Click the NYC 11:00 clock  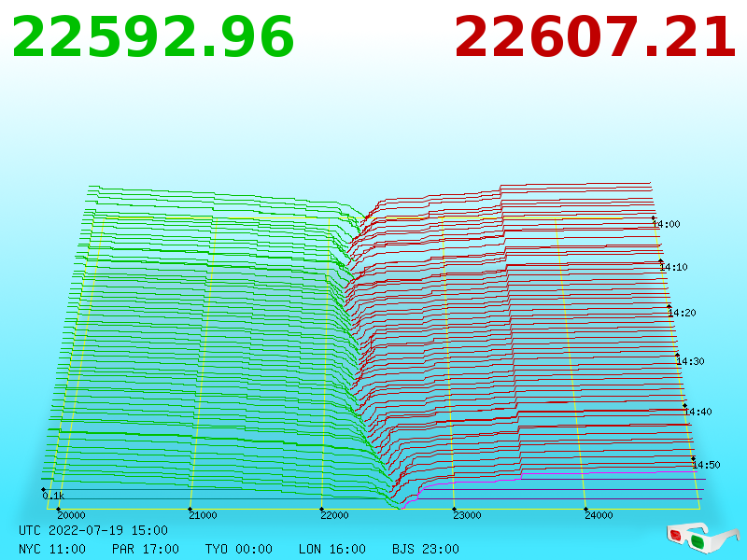[x=52, y=549]
